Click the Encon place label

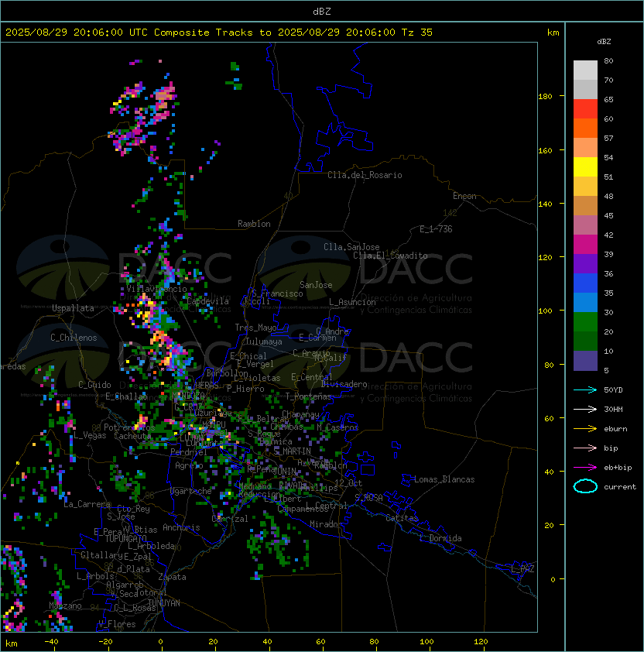tap(464, 196)
